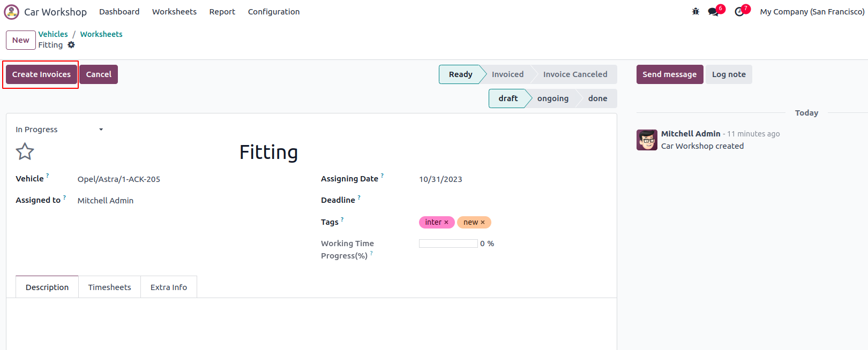The height and width of the screenshot is (350, 868).
Task: Open the Vehicle field dropdown
Action: click(x=188, y=179)
